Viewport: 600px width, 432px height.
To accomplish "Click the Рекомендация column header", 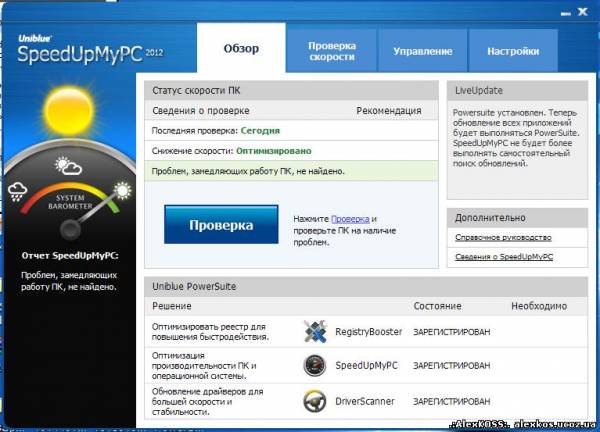I will tap(389, 111).
